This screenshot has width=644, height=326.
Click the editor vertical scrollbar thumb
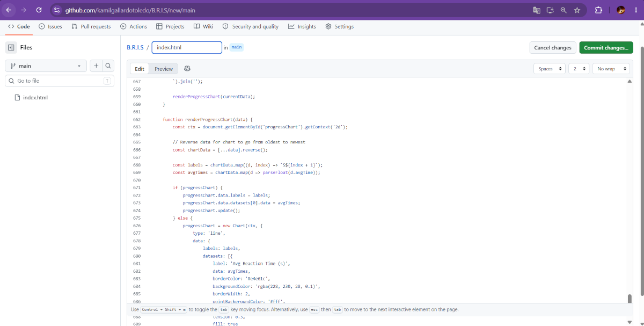point(630,299)
